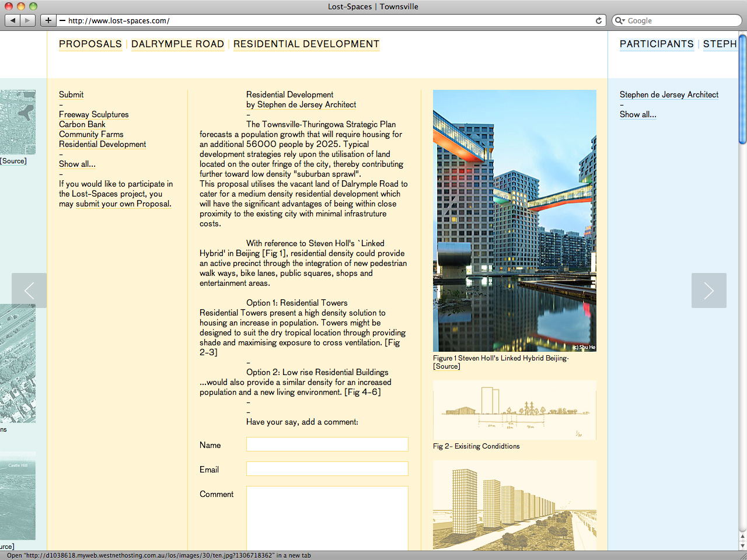747x560 pixels.
Task: Close the window with red button
Action: 9,6
